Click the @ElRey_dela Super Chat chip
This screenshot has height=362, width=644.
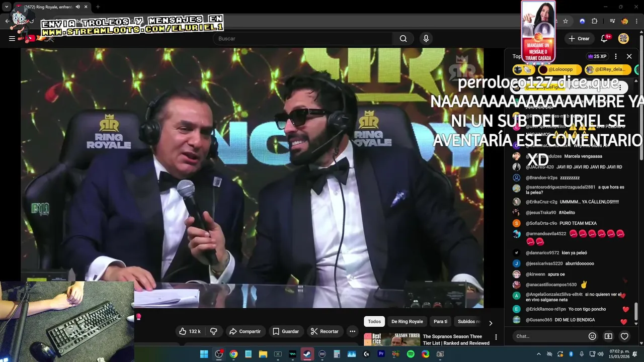(607, 69)
